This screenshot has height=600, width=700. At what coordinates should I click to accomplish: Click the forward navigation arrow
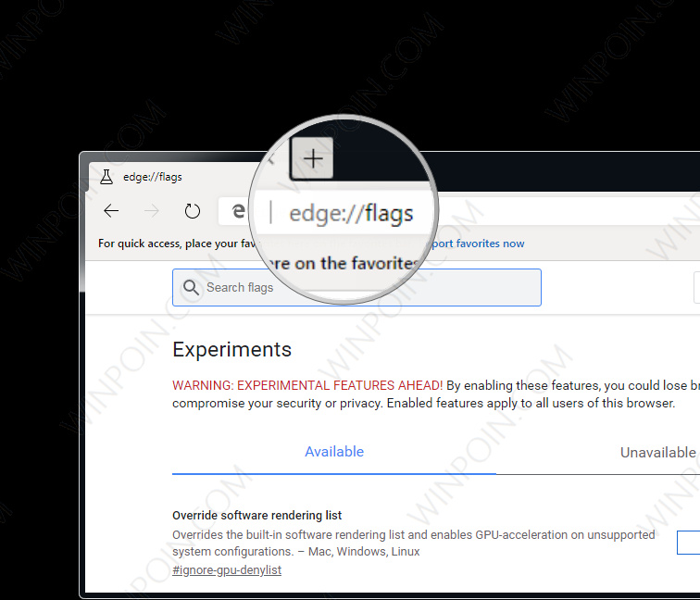tap(152, 211)
